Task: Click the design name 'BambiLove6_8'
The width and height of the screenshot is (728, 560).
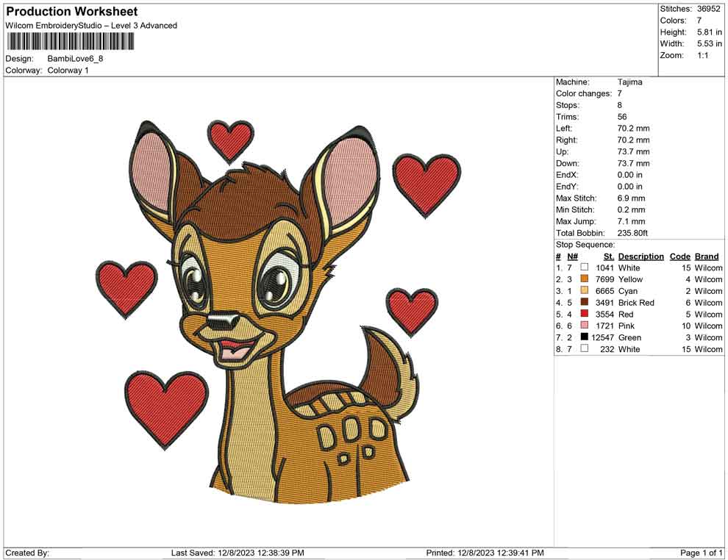Action: (x=75, y=59)
